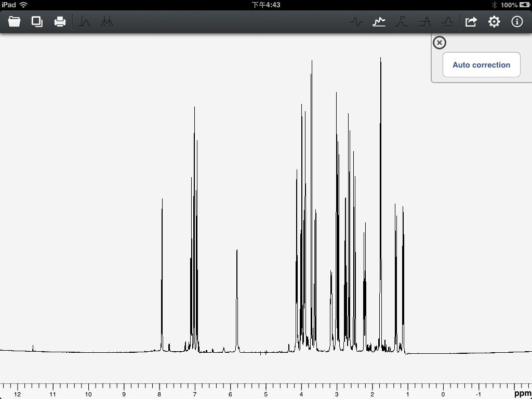Show app info with i icon

(x=517, y=22)
